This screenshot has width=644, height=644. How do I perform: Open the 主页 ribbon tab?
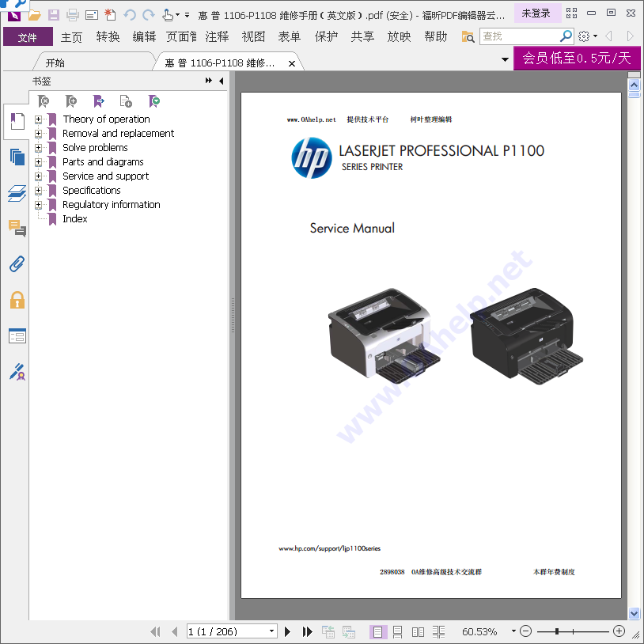click(71, 37)
